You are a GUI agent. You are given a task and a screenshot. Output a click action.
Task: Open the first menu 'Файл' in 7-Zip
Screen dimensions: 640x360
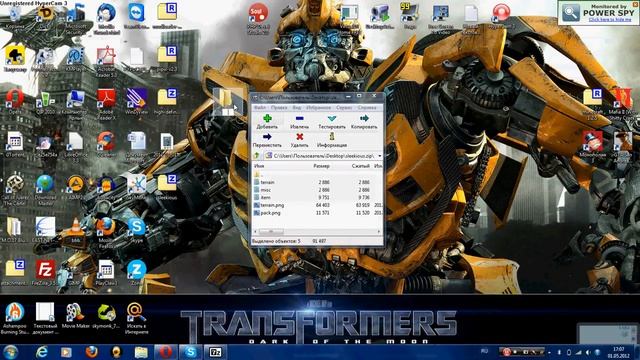click(260, 108)
